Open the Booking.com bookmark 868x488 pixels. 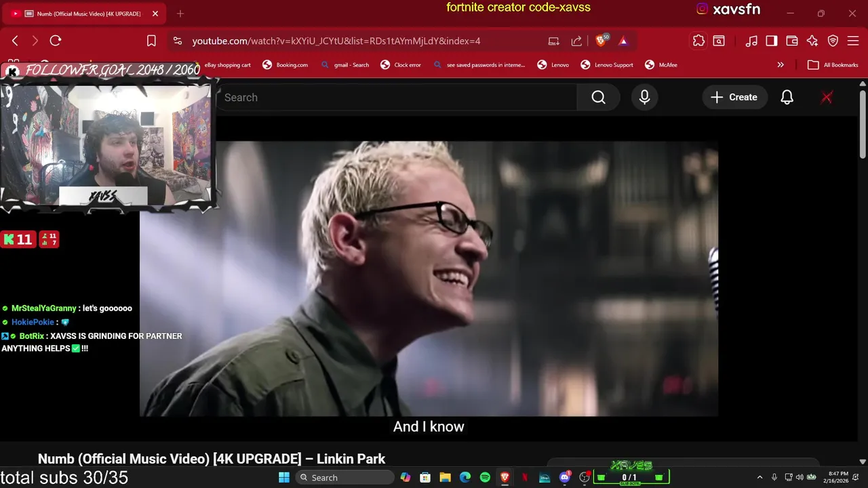(x=285, y=65)
